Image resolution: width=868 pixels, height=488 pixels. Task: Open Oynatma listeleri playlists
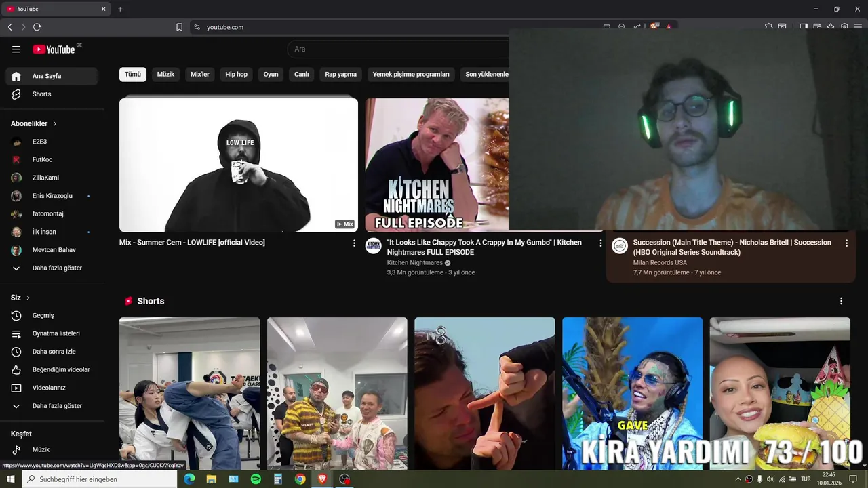(52, 333)
